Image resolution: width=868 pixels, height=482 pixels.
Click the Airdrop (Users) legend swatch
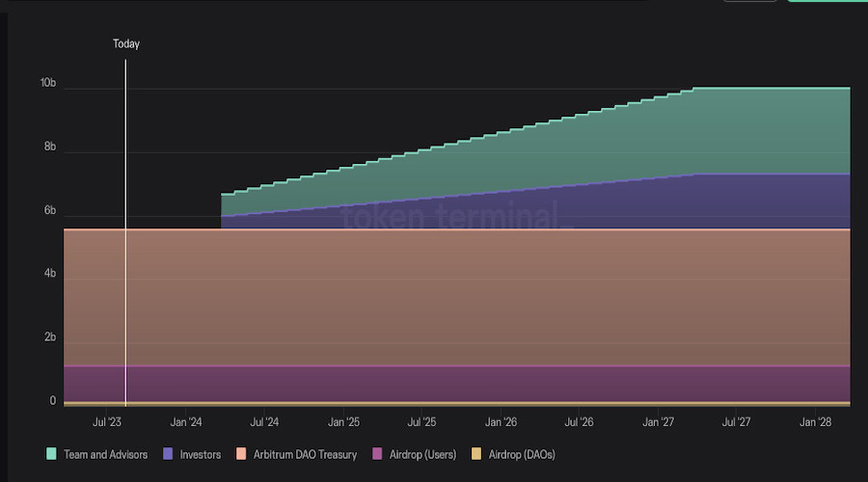[x=377, y=454]
